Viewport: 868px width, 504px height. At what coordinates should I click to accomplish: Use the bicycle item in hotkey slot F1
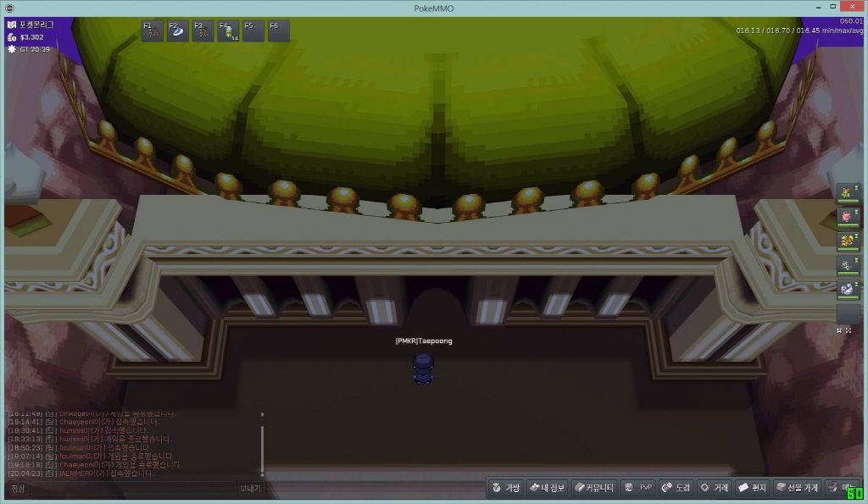pos(153,31)
